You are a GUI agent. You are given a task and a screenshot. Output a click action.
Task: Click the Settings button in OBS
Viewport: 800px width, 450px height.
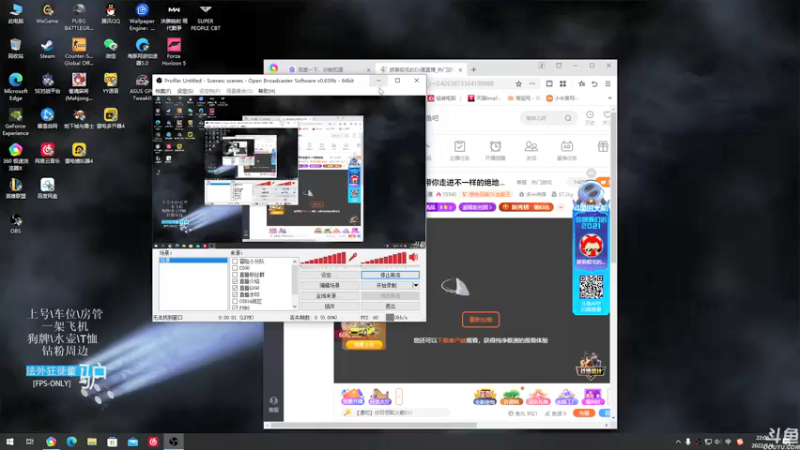[x=329, y=275]
